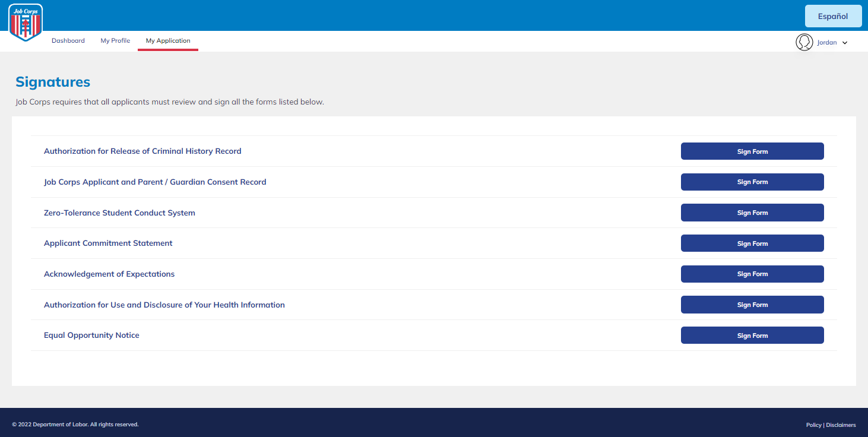Click the Jordan username text
The height and width of the screenshot is (437, 868).
coord(827,43)
